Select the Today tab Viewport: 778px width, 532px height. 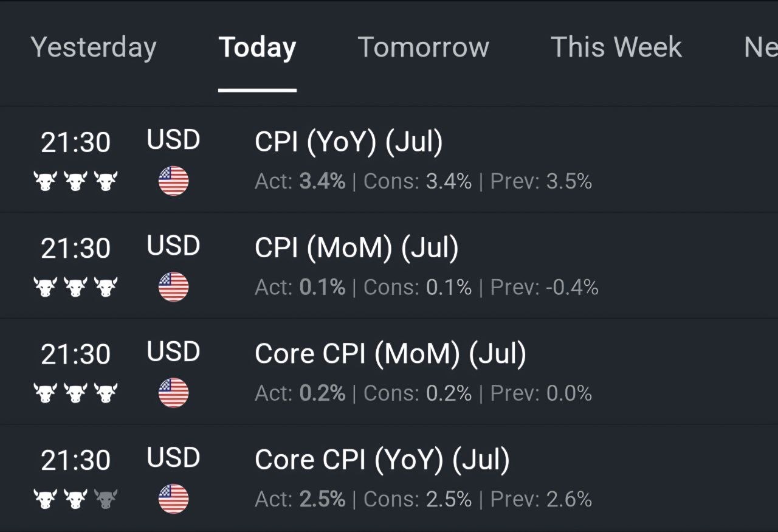coord(258,48)
